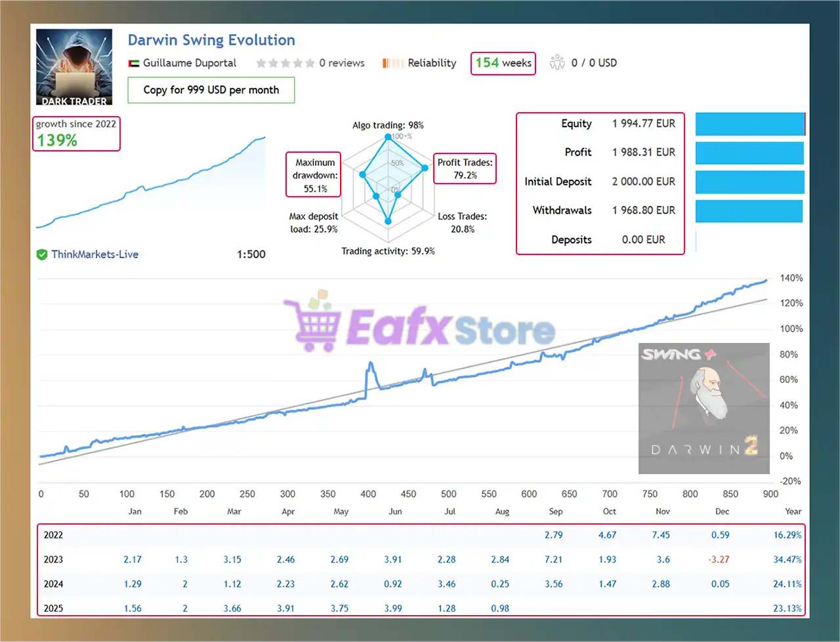Click the Dark Trader avatar image

point(74,67)
